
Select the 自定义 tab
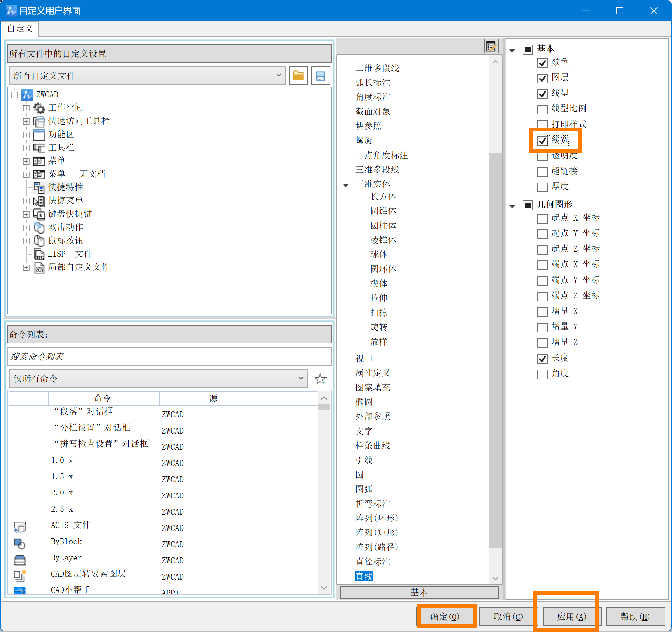pyautogui.click(x=20, y=29)
